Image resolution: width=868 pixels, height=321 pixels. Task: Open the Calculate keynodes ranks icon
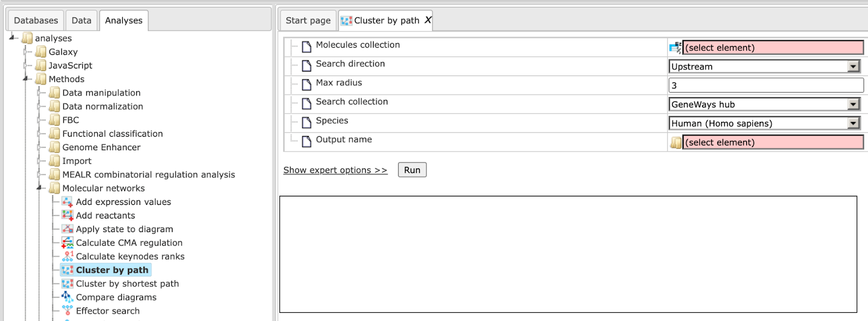point(67,256)
